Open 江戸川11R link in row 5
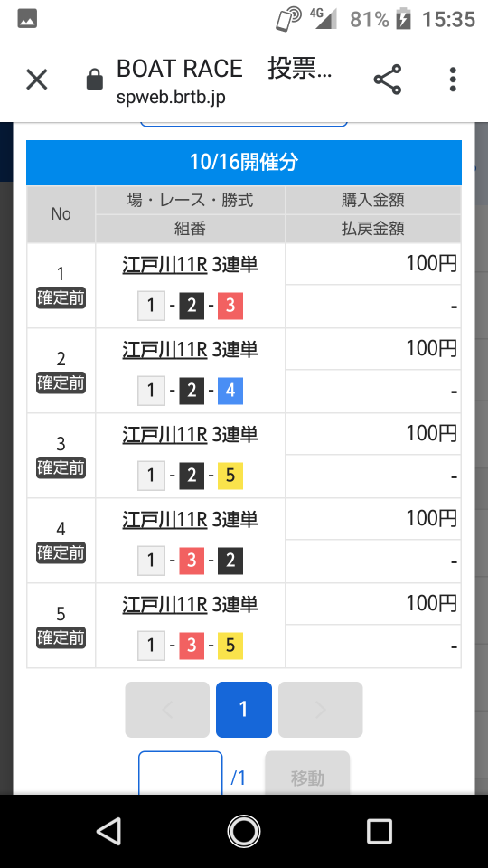Screen dimensions: 488x868 click(x=164, y=605)
